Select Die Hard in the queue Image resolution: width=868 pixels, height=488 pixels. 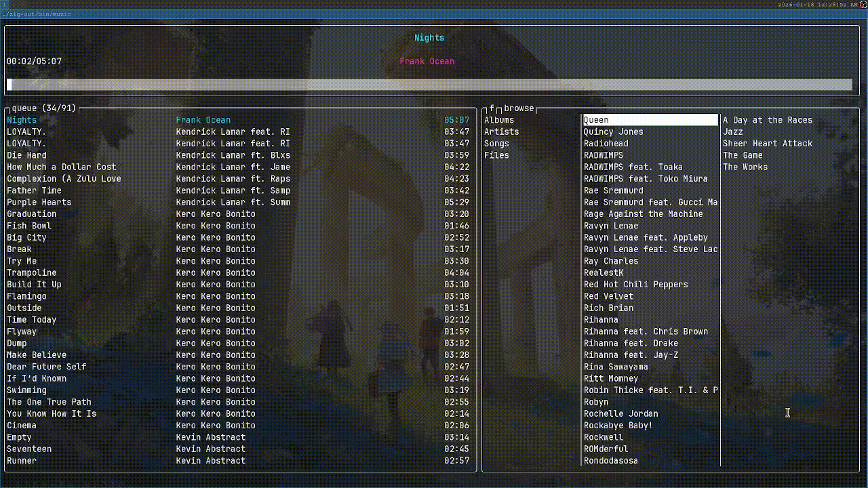tap(26, 155)
